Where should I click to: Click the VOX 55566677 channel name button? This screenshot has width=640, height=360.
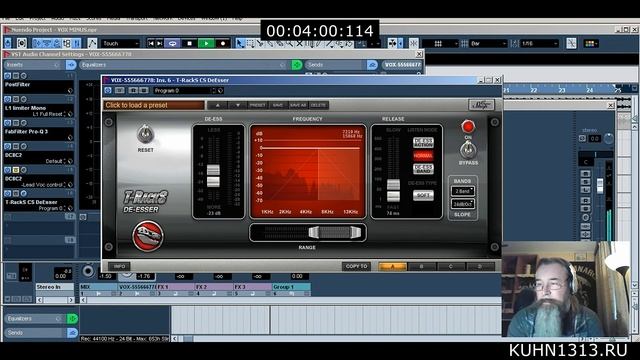[x=402, y=65]
